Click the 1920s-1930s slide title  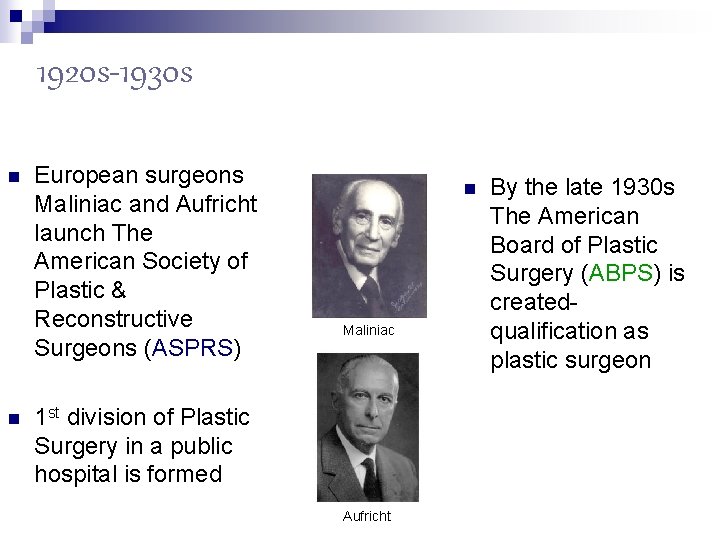pyautogui.click(x=114, y=75)
